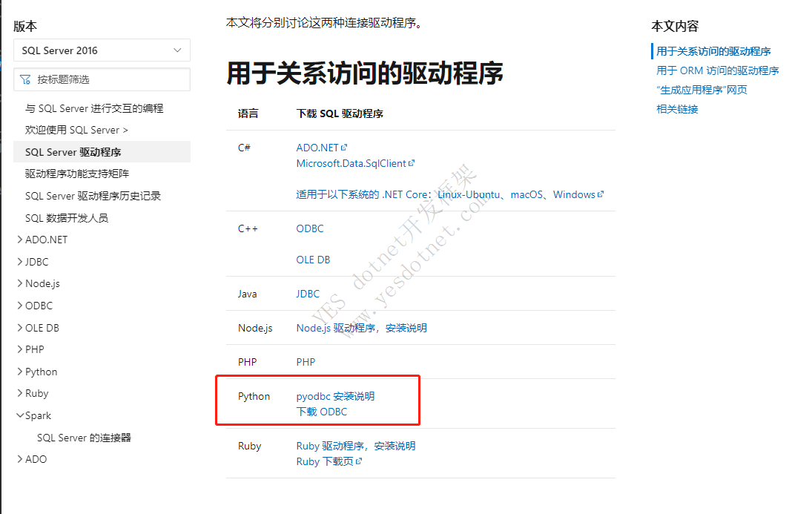Open the OLE DB download link
Screen dimensions: 812x514
(x=313, y=260)
